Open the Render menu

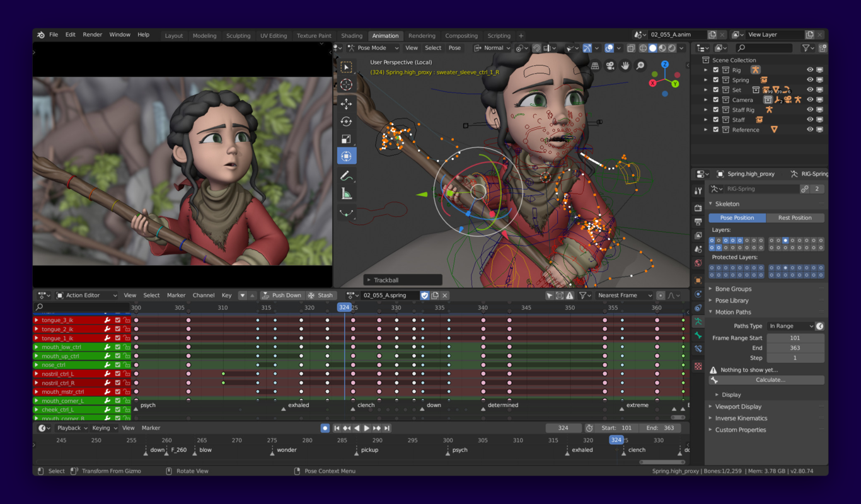point(92,35)
